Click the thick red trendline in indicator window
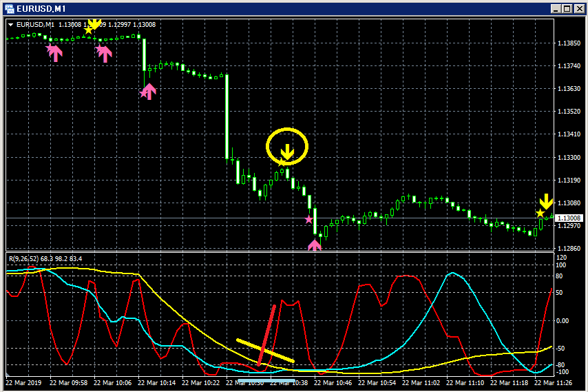 pos(266,335)
